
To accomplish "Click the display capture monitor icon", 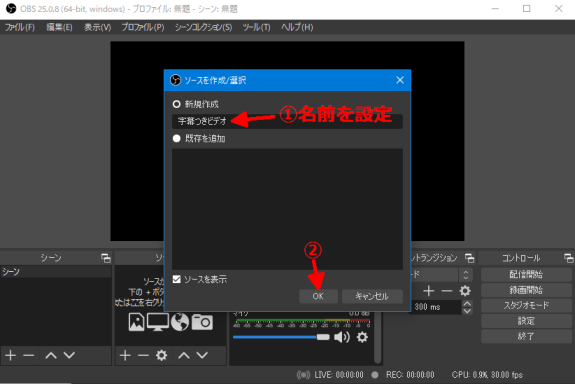I will (158, 322).
